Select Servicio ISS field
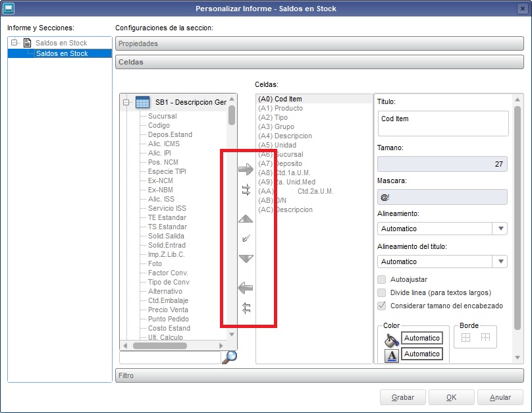The height and width of the screenshot is (413, 532). (x=167, y=208)
